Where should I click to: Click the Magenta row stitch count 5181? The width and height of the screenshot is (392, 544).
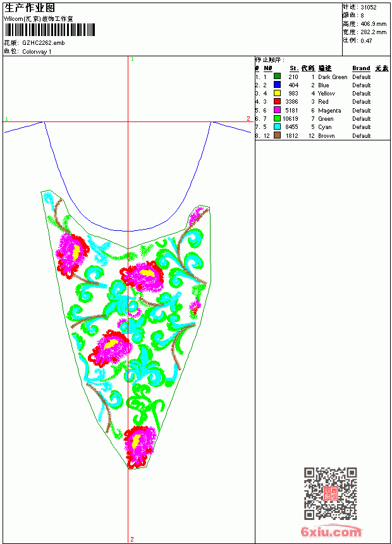(291, 110)
